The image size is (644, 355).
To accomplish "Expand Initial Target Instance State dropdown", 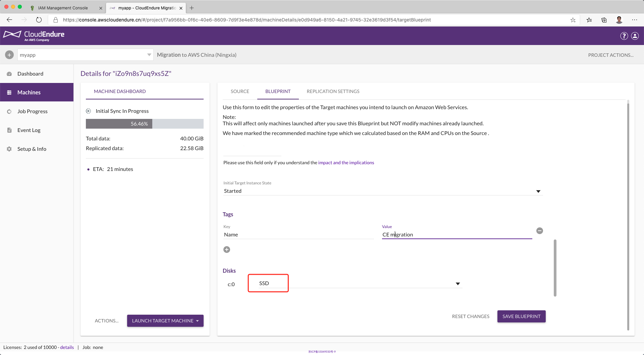I will pyautogui.click(x=538, y=191).
